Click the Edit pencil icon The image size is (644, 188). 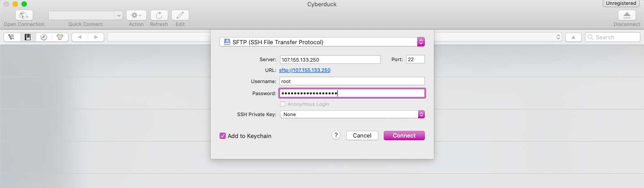tap(180, 15)
